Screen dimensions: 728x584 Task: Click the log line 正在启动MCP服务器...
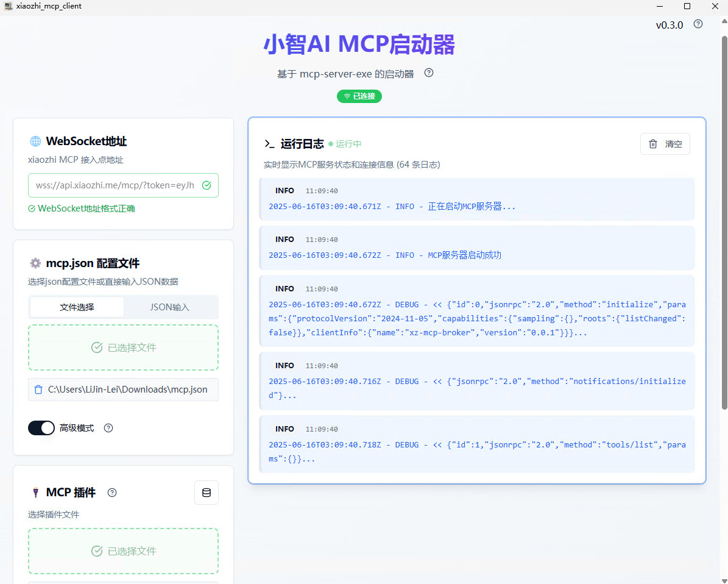click(477, 199)
